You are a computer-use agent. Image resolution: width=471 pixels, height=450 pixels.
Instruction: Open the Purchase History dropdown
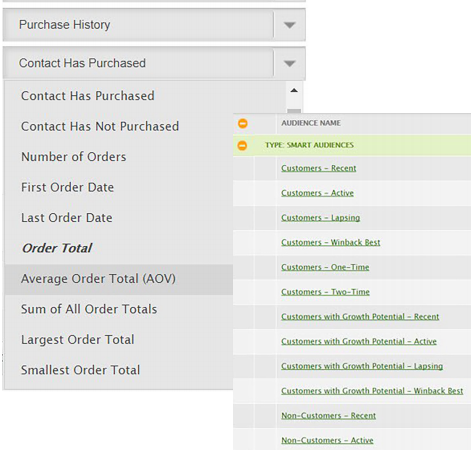[154, 25]
